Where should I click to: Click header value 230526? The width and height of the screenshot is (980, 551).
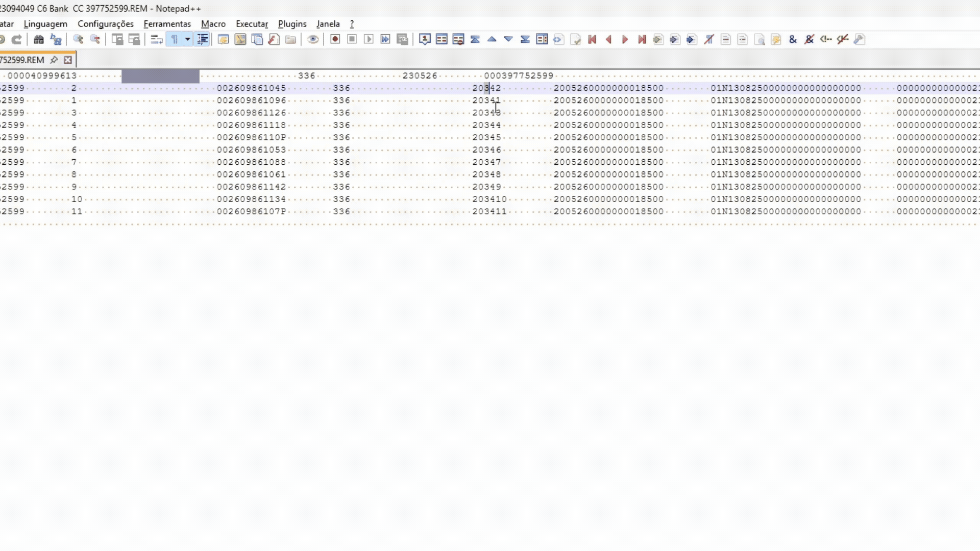coord(420,76)
